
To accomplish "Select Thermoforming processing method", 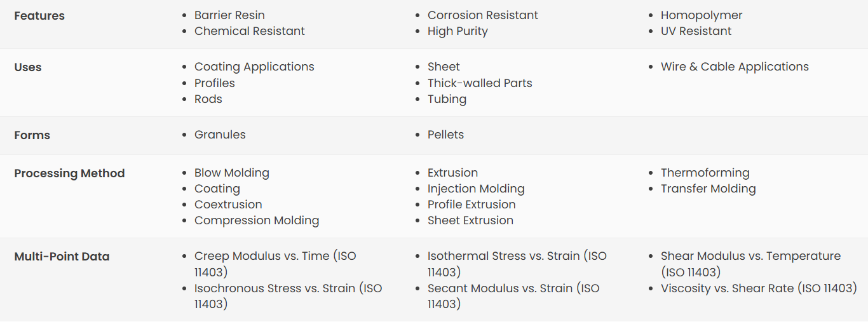I will coord(705,173).
